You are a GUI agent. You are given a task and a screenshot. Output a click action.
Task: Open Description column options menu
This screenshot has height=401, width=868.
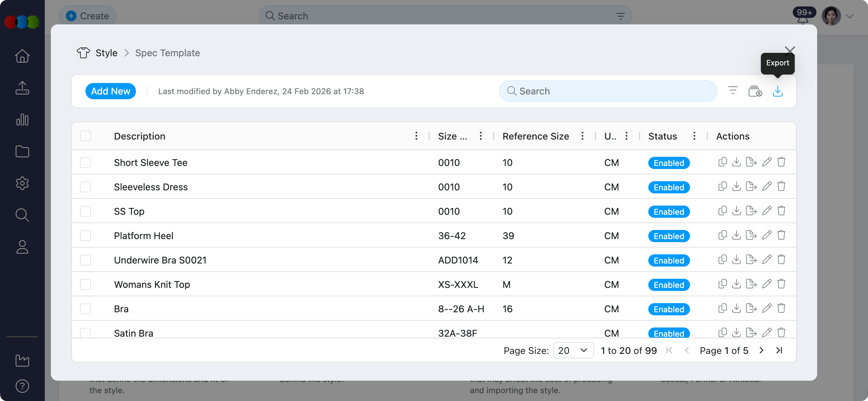click(416, 136)
